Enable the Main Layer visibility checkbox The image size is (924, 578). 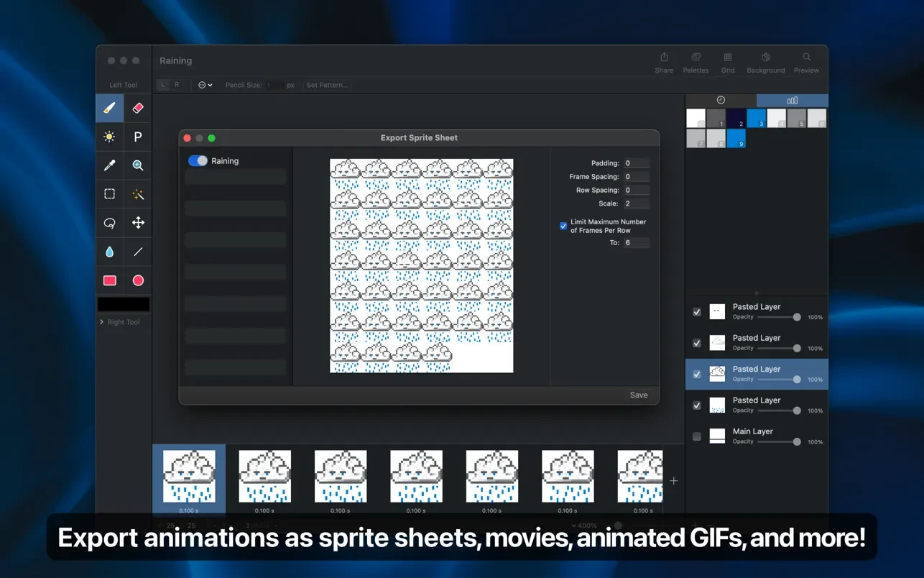tap(696, 436)
